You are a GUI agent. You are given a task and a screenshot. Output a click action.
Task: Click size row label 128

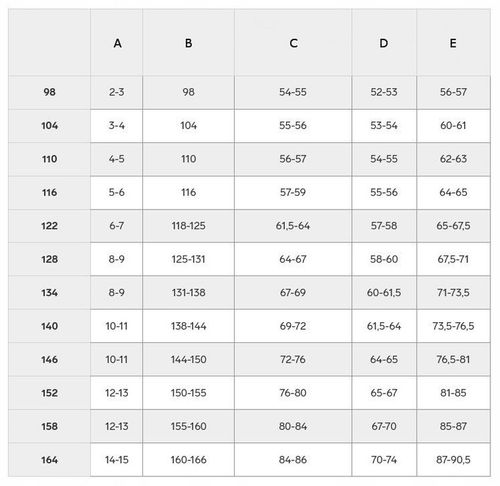(49, 259)
